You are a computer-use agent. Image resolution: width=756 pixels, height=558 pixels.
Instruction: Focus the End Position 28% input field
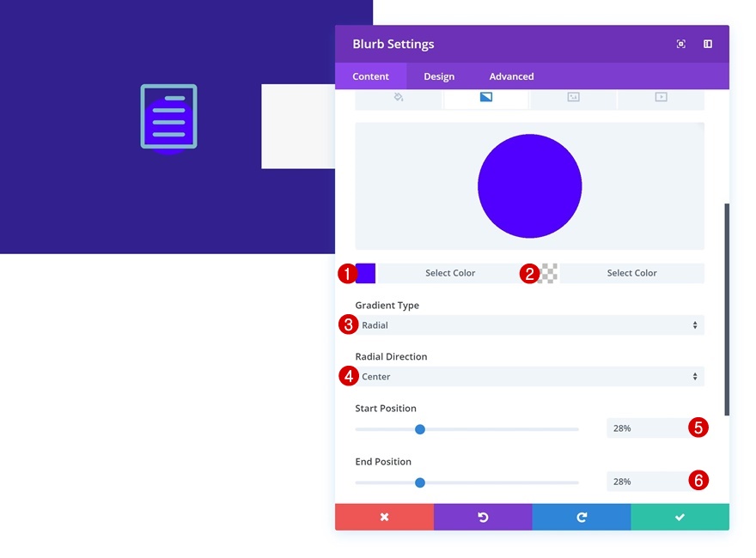coord(655,482)
